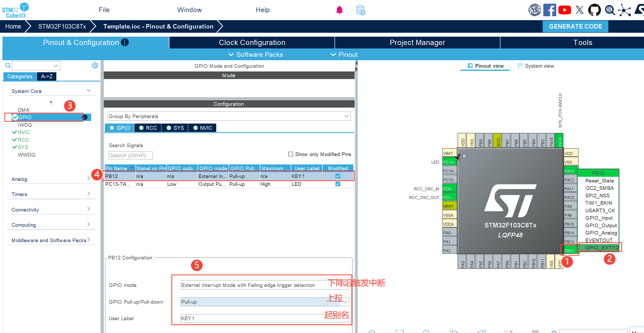Open the X (Twitter) icon link
The image size is (644, 333).
point(580,10)
